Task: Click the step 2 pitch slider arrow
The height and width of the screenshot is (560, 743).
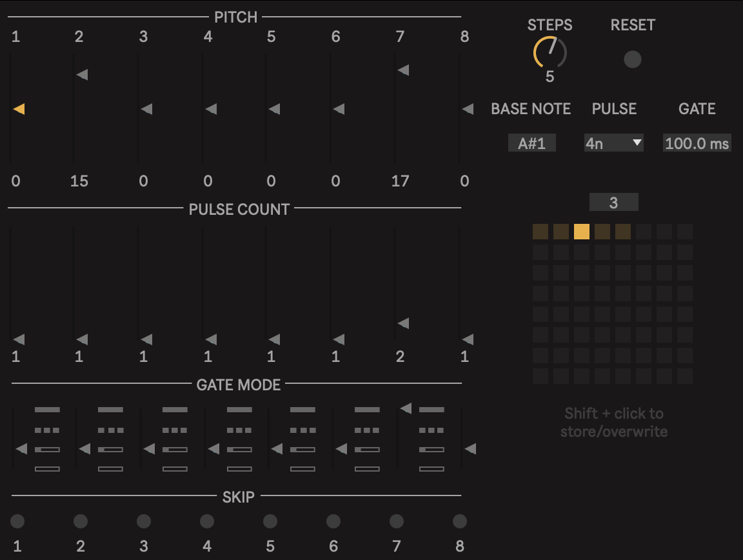Action: [x=82, y=74]
